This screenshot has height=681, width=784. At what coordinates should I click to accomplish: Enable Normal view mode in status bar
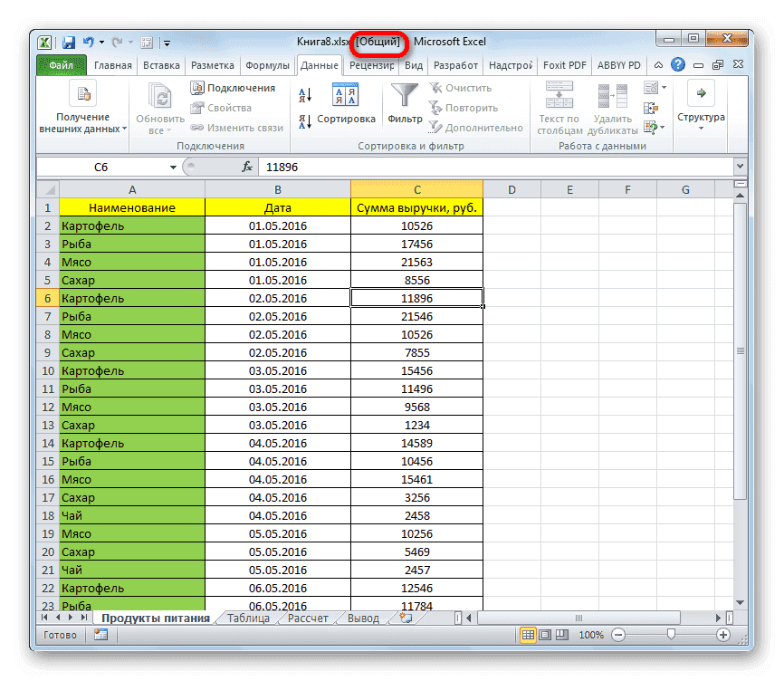point(528,635)
